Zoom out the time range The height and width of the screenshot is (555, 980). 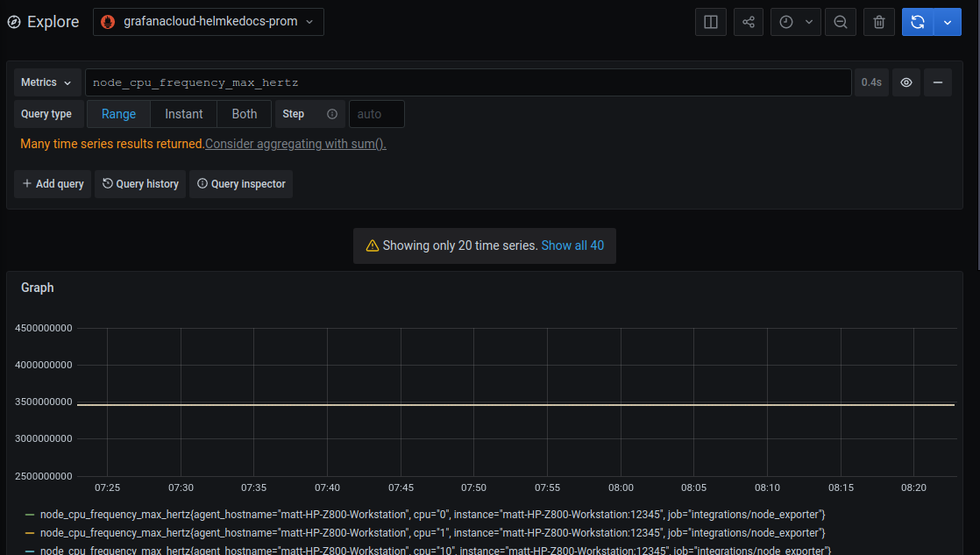click(840, 21)
